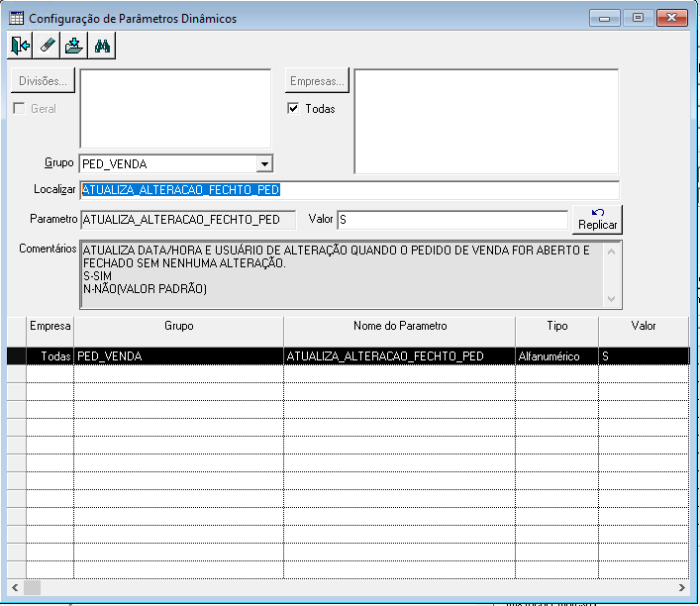Select the Todas cell in grid row
The width and height of the screenshot is (700, 606).
point(50,356)
